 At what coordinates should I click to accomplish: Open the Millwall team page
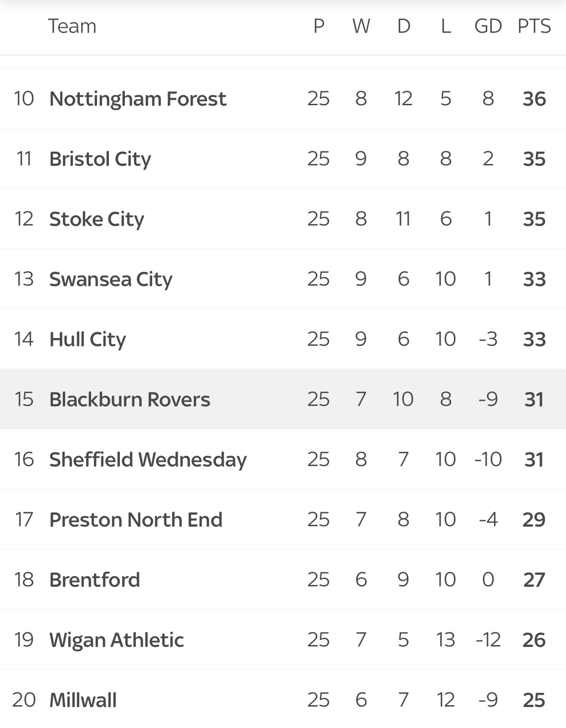(83, 700)
